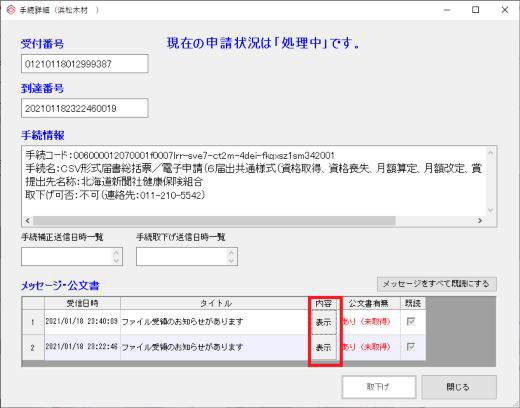
Task: Click down arrow of 手続取下げ送信日時一覧 list
Action: tap(231, 261)
